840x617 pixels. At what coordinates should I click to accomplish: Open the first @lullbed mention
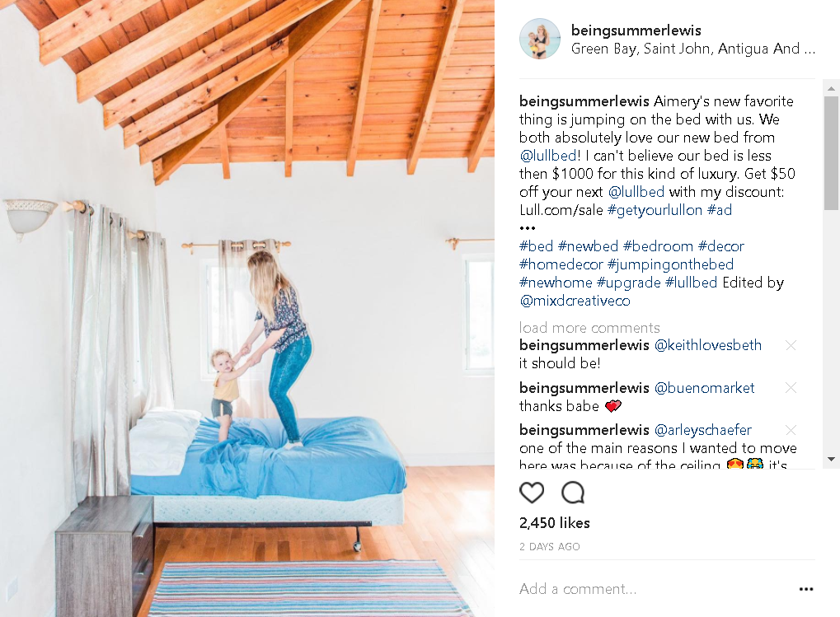point(547,156)
